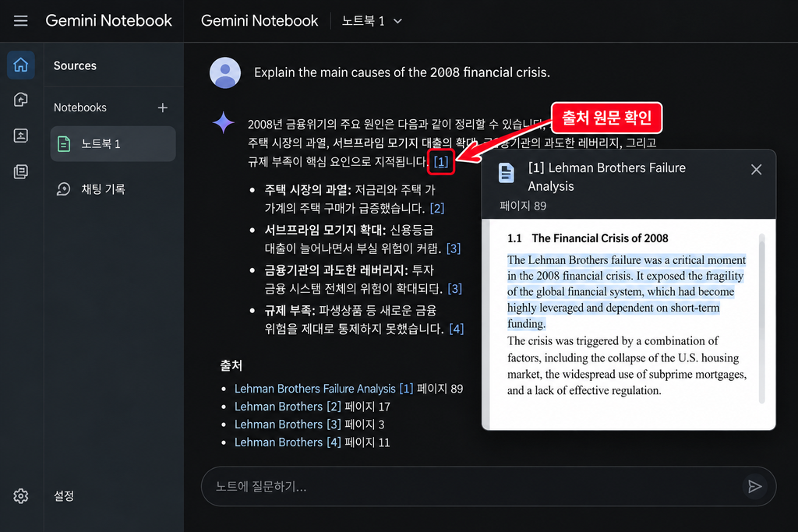This screenshot has width=798, height=532.
Task: Open the 채팅 기록 history icon
Action: 64,189
